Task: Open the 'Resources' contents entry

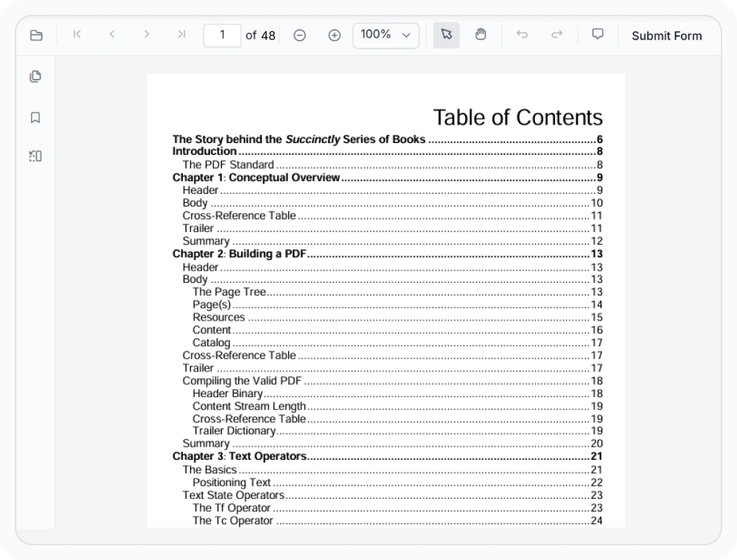Action: (x=398, y=317)
